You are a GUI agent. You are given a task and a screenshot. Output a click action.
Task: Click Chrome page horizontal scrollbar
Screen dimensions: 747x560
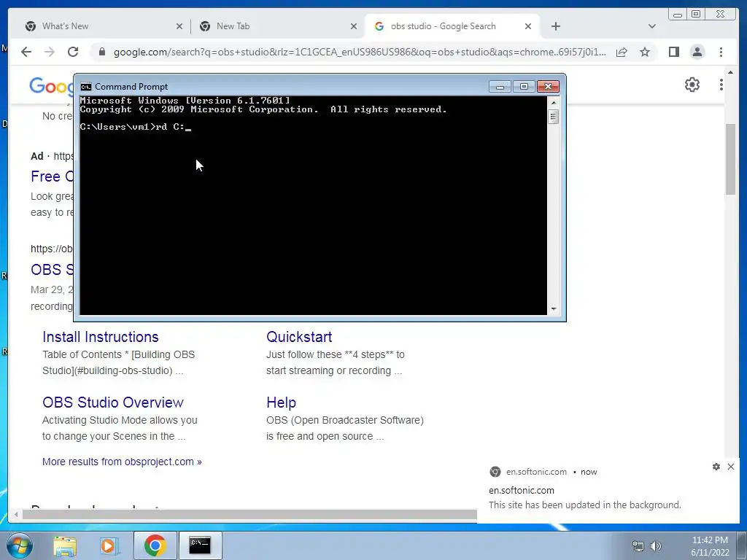click(x=249, y=514)
